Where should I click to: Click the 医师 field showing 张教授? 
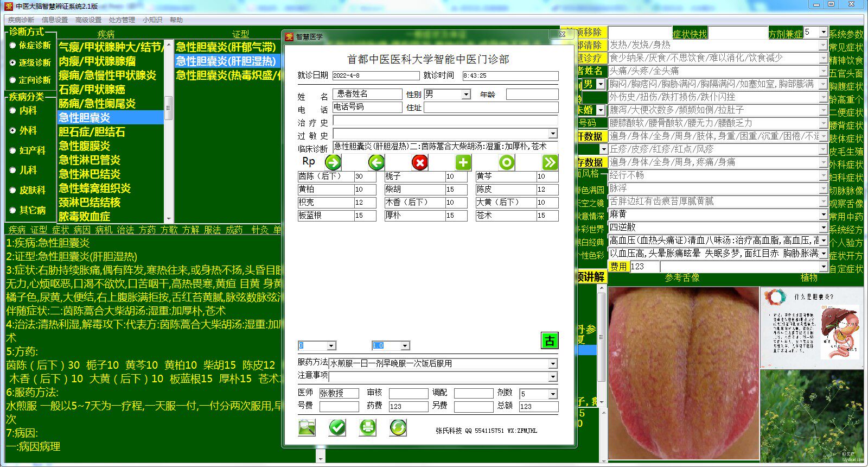(x=339, y=393)
